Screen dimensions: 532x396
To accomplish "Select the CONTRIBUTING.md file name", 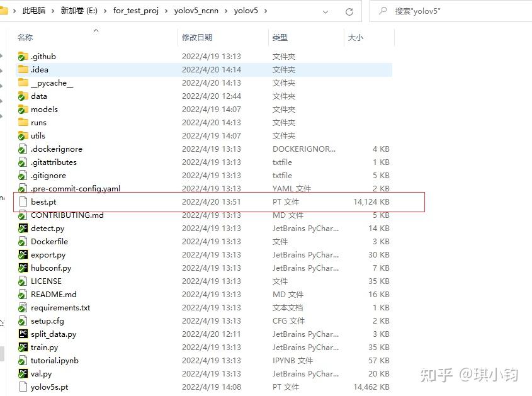I will click(x=67, y=215).
